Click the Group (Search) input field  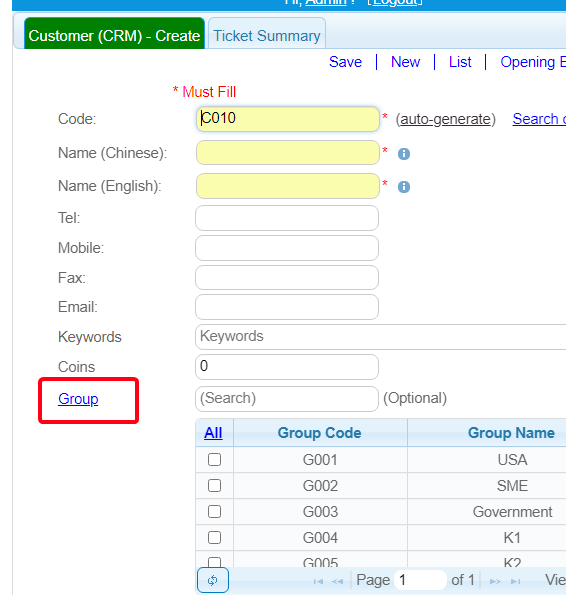tap(287, 399)
